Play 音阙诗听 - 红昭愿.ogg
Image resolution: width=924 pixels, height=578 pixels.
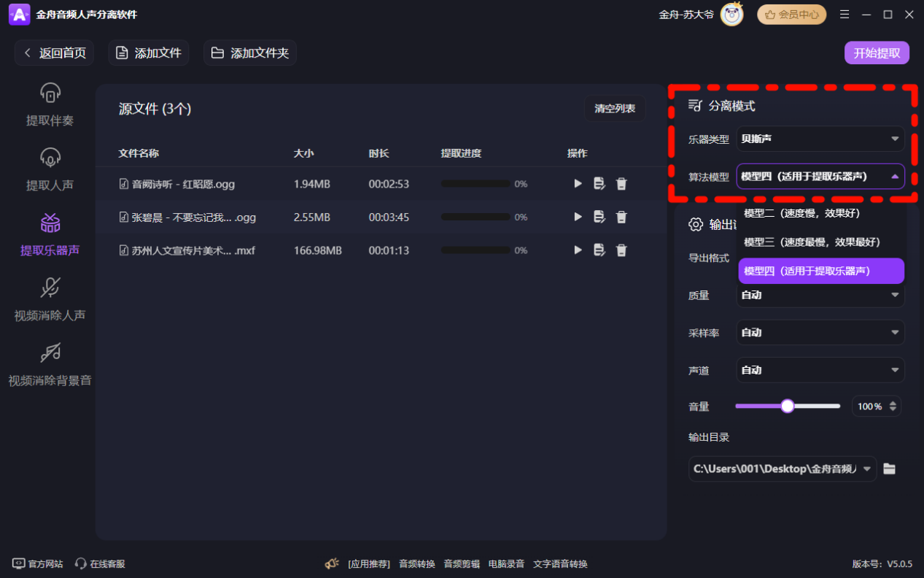(578, 184)
